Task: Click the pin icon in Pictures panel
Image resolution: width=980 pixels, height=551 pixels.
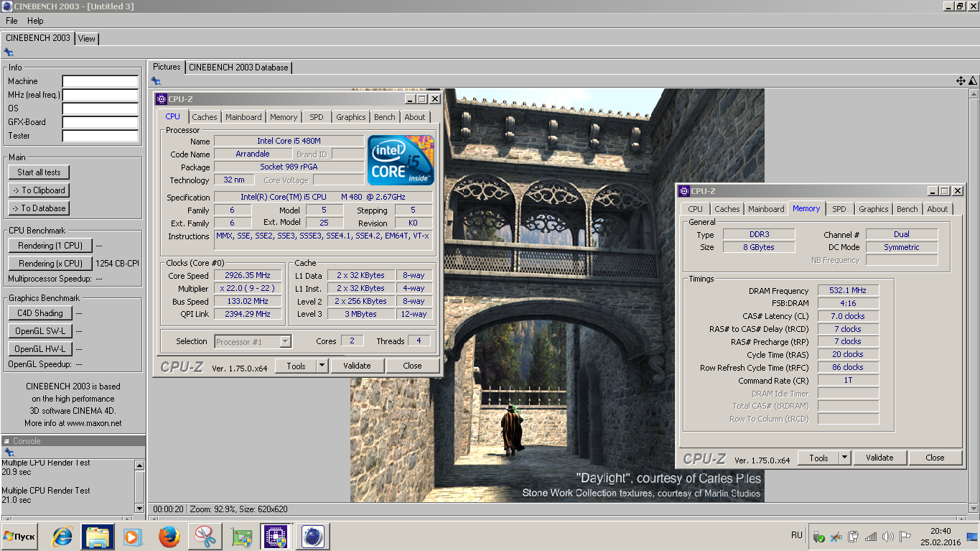Action: (156, 81)
